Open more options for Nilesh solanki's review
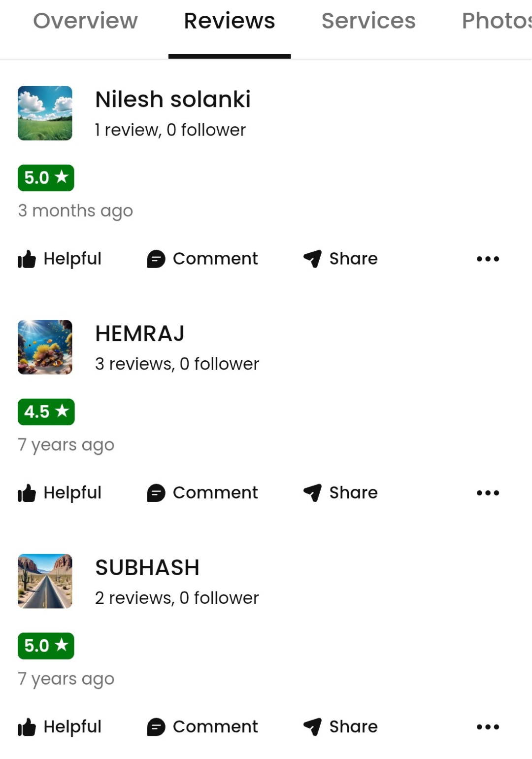The image size is (532, 759). click(488, 259)
